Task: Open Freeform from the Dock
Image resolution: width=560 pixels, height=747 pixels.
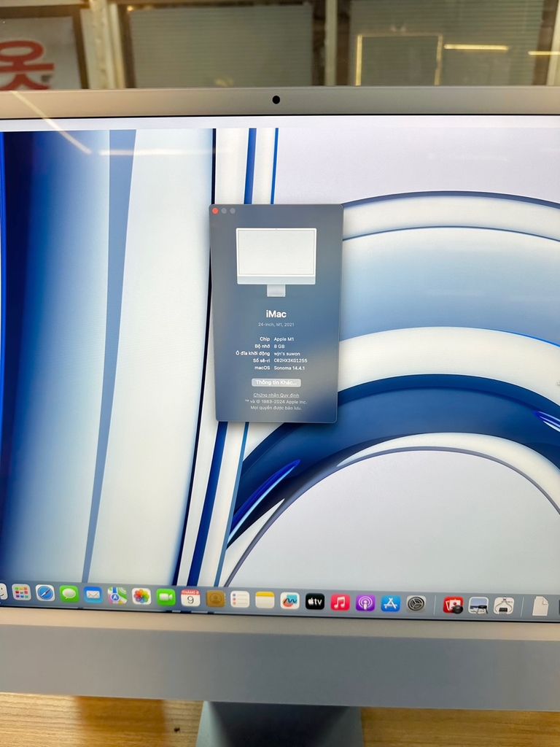Action: (x=289, y=601)
